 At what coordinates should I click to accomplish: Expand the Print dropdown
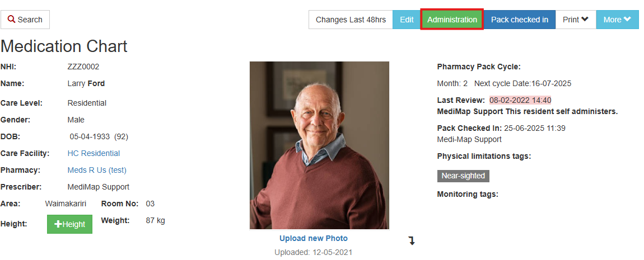(x=576, y=20)
